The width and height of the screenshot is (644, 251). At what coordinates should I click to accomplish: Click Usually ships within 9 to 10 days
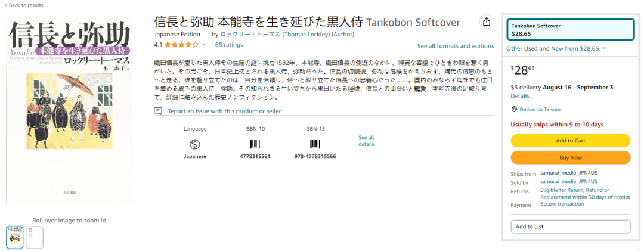[557, 125]
